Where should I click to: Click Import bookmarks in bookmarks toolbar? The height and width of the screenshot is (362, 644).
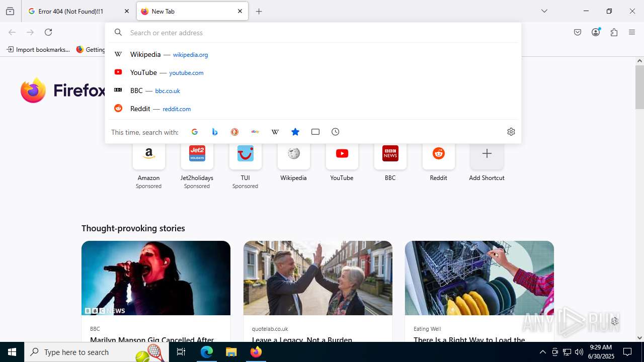(x=38, y=49)
